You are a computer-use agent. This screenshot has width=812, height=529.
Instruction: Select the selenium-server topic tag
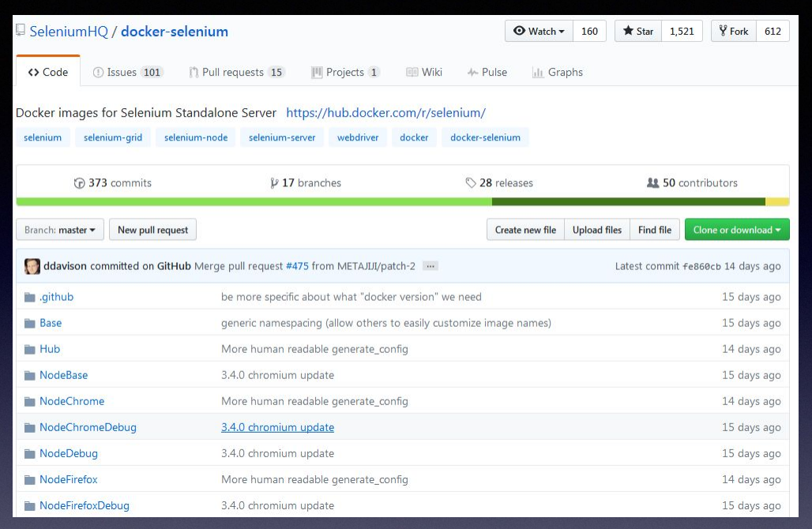pos(282,137)
